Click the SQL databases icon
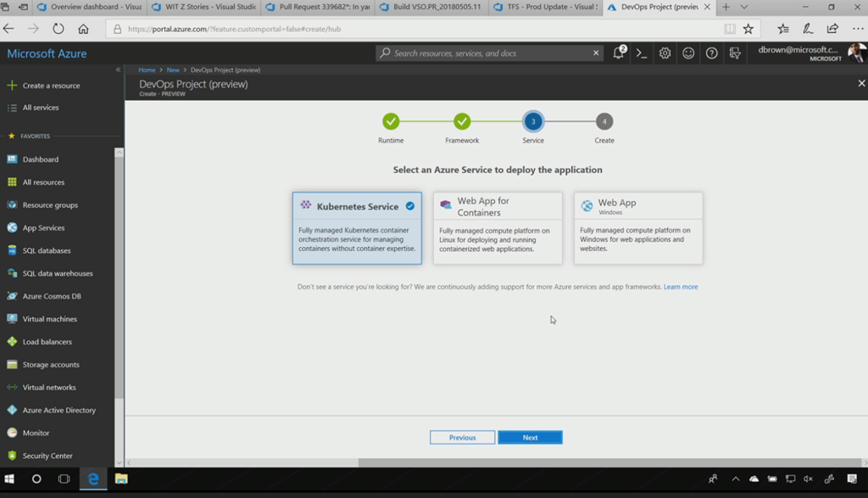 point(12,249)
